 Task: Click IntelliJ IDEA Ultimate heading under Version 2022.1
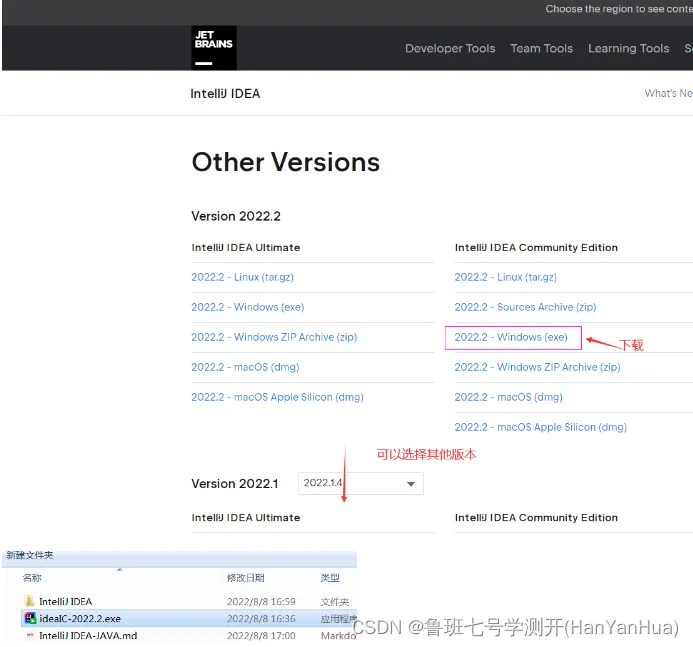(246, 518)
